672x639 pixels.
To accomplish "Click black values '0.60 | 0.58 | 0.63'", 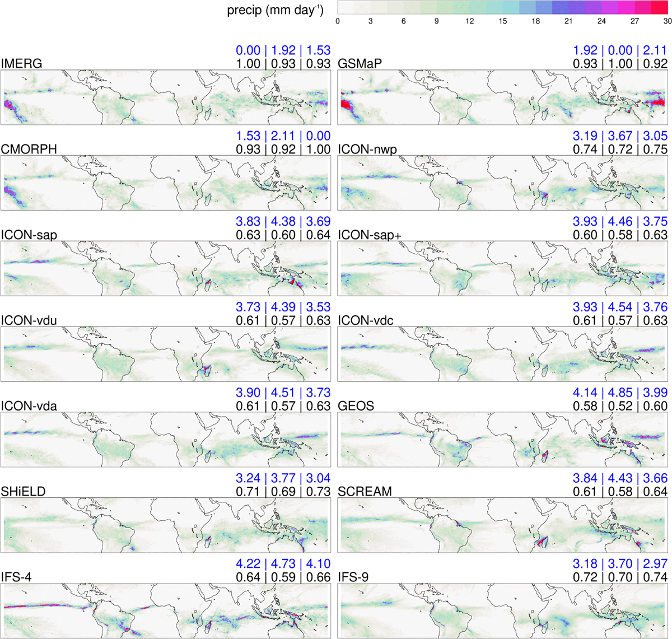I will [620, 235].
